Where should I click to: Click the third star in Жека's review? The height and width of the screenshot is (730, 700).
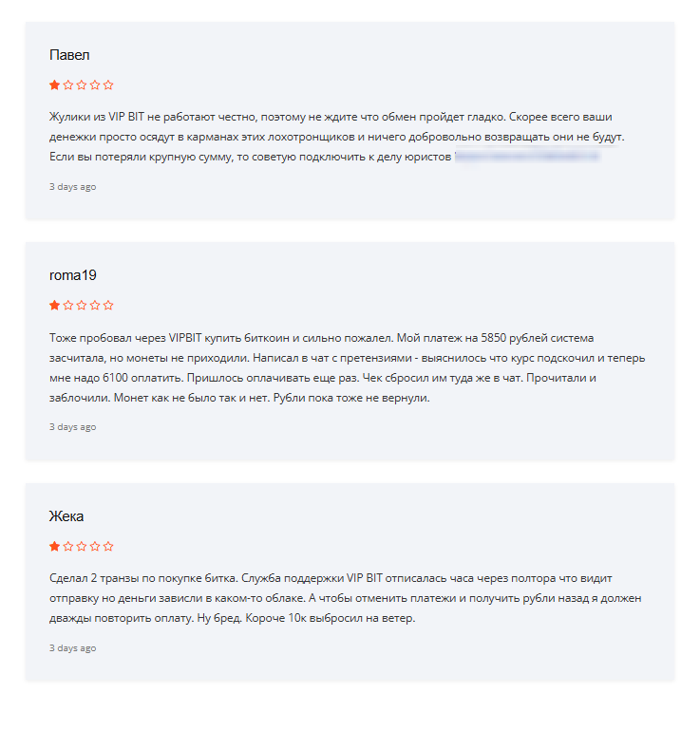[x=82, y=547]
